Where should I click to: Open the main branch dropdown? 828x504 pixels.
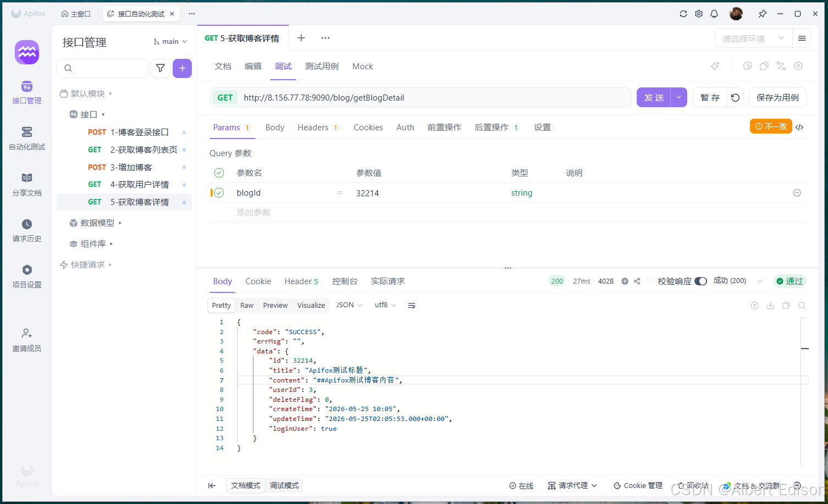click(170, 42)
